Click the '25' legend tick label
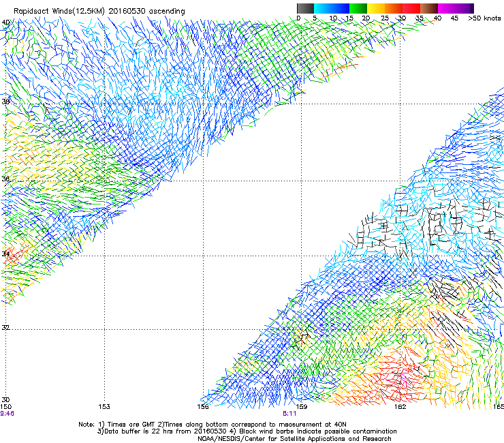 click(384, 18)
